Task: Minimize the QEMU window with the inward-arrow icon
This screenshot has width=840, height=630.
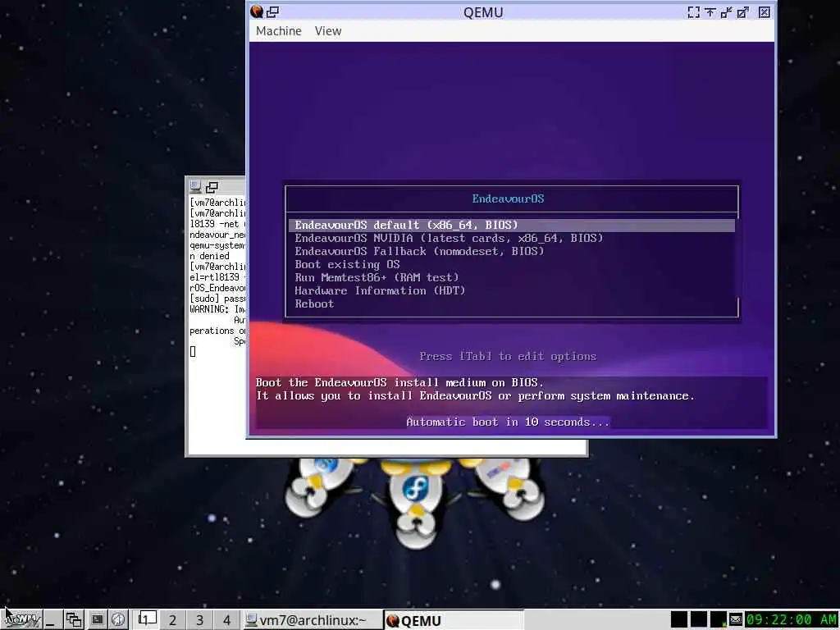Action: coord(727,11)
